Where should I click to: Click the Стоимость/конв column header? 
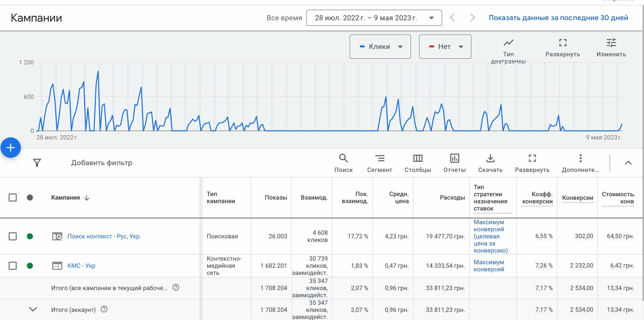618,198
